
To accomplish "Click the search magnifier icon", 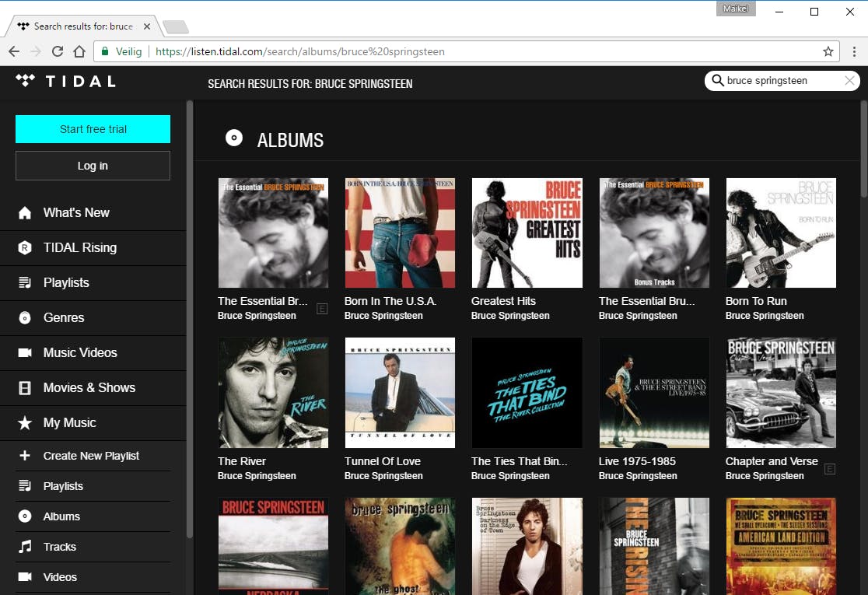I will (717, 81).
